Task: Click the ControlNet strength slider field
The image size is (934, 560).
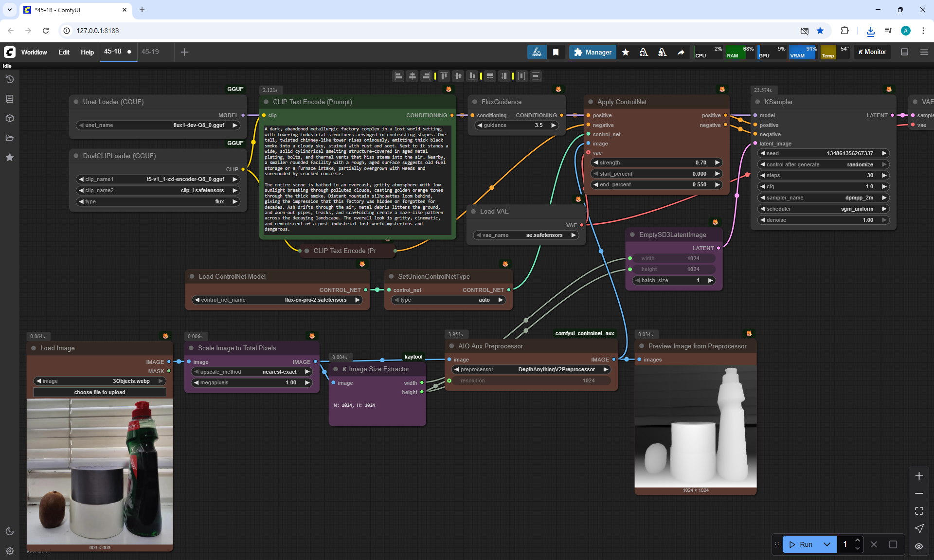Action: click(x=656, y=163)
